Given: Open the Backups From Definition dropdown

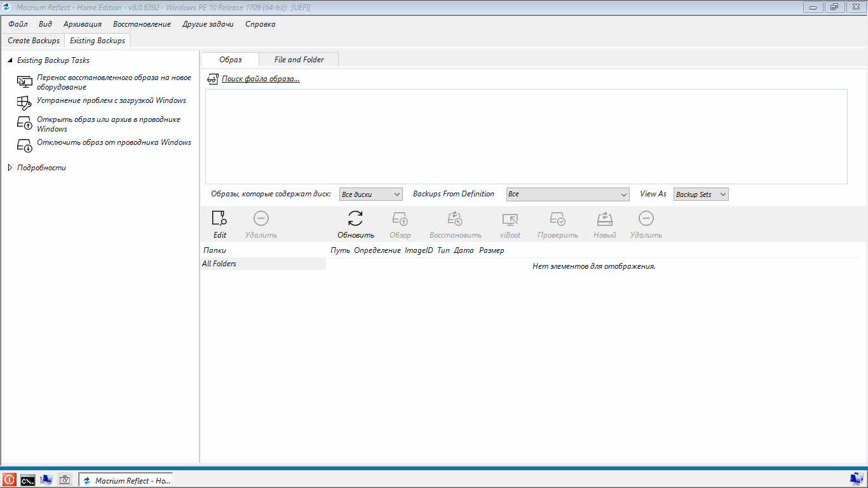Looking at the screenshot, I should pyautogui.click(x=568, y=194).
